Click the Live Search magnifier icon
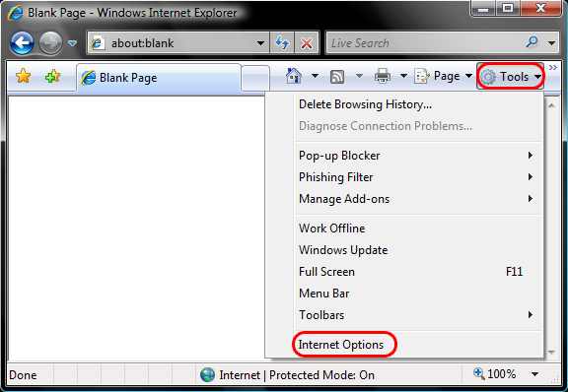Viewport: 568px width, 392px height. (532, 42)
